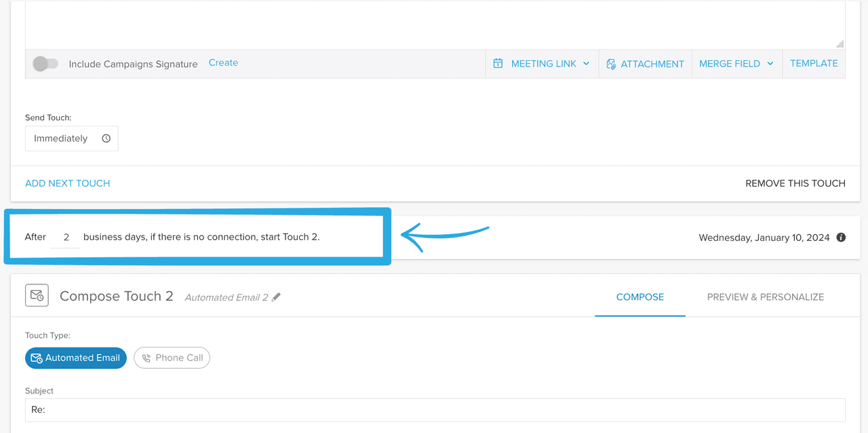Screen dimensions: 868x433
Task: Click the calendar icon beside Meeting Link
Action: click(x=498, y=63)
